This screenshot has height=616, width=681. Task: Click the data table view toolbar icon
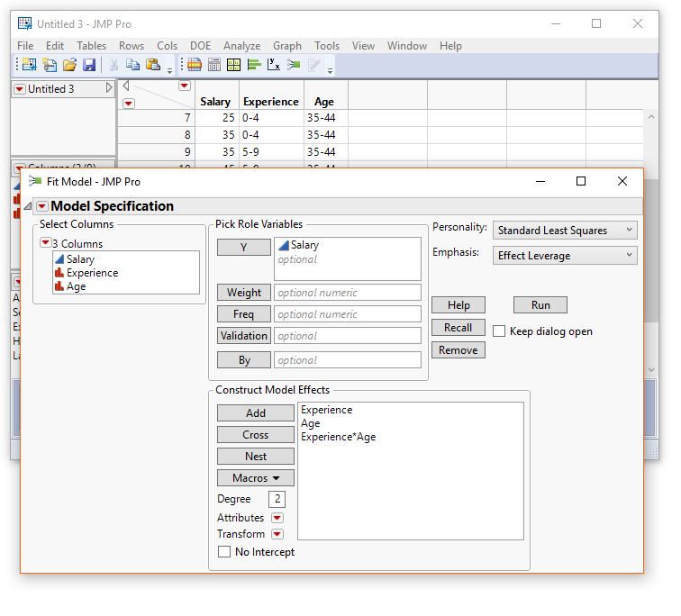click(195, 65)
